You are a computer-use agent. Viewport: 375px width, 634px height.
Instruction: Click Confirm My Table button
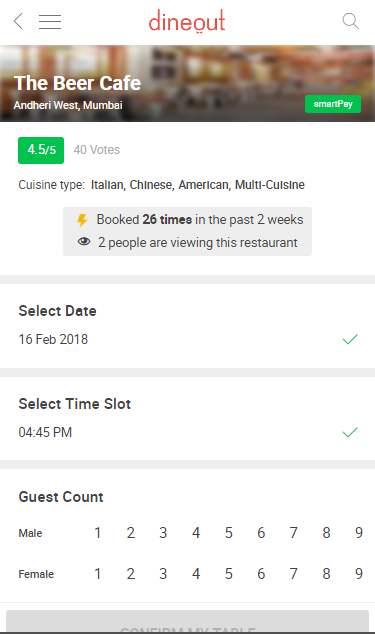[x=187, y=622]
